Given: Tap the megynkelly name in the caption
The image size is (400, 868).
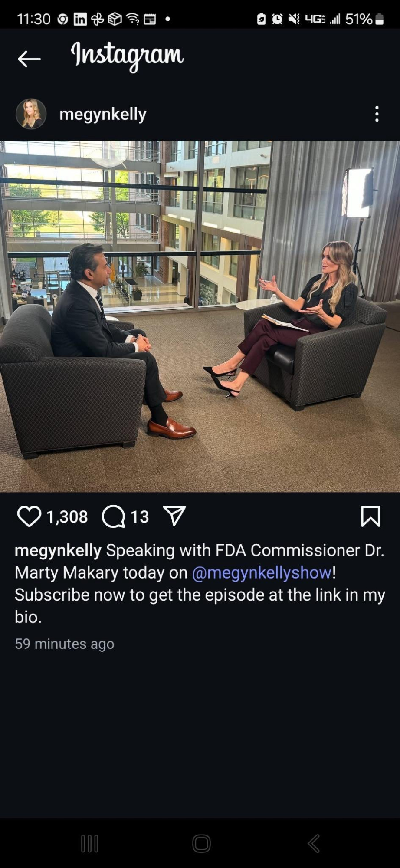Looking at the screenshot, I should [58, 550].
